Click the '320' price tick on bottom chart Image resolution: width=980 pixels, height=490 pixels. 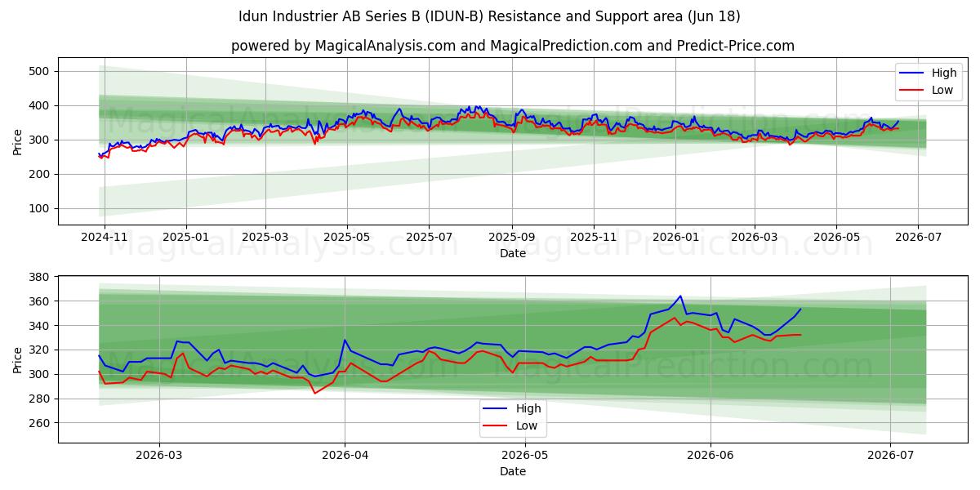(41, 350)
